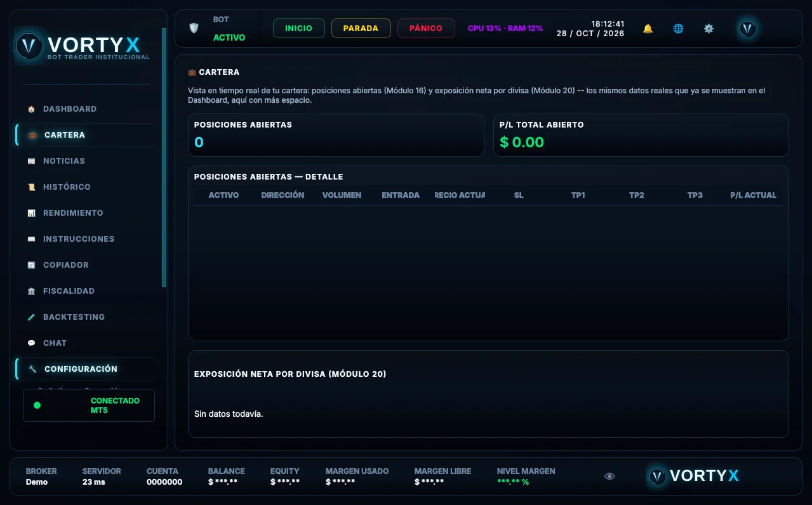Click the V profile avatar in top bar
Image resolution: width=812 pixels, height=505 pixels.
748,29
